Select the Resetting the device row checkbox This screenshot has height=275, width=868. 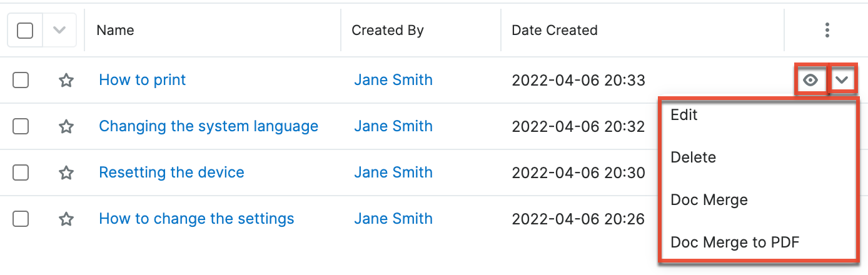coord(21,172)
